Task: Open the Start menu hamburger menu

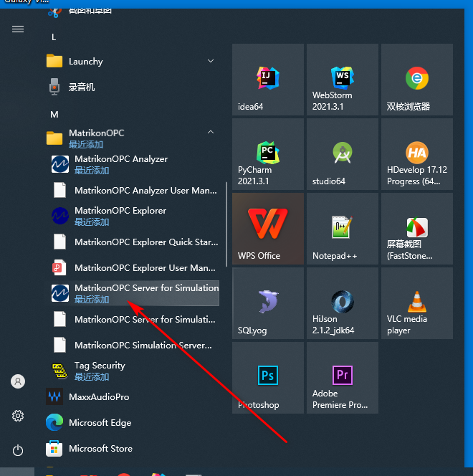Action: [x=18, y=29]
